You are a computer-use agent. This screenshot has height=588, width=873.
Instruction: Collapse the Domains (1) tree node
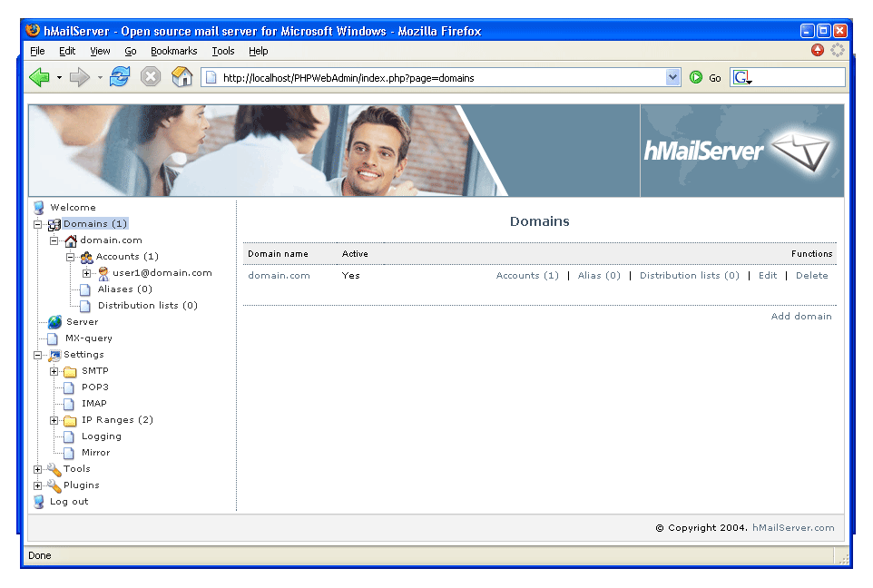click(x=38, y=224)
